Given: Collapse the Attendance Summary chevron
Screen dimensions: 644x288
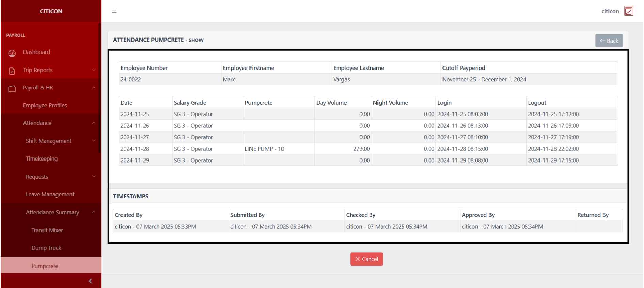Looking at the screenshot, I should click(94, 212).
